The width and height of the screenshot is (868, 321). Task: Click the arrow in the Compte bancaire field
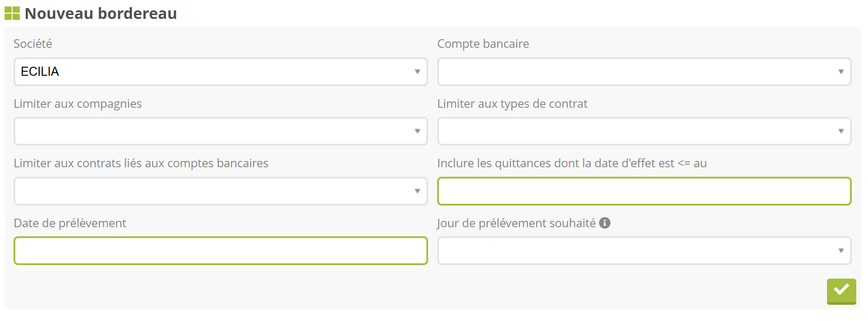(841, 72)
